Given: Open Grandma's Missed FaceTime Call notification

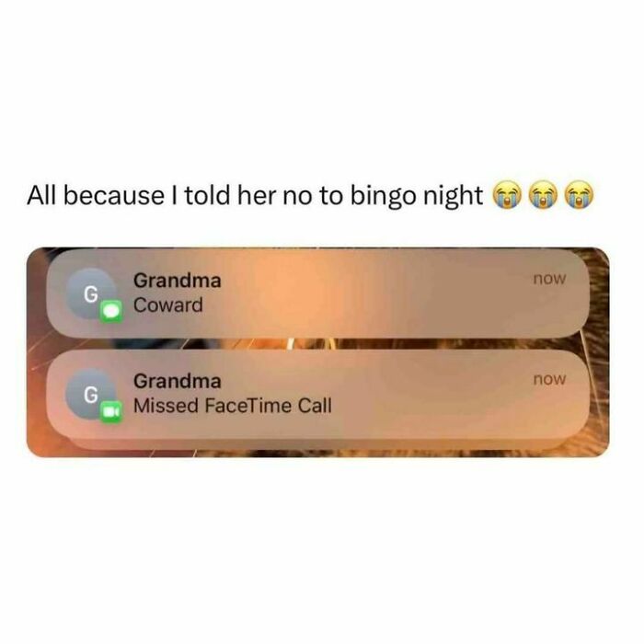Looking at the screenshot, I should pos(318,395).
